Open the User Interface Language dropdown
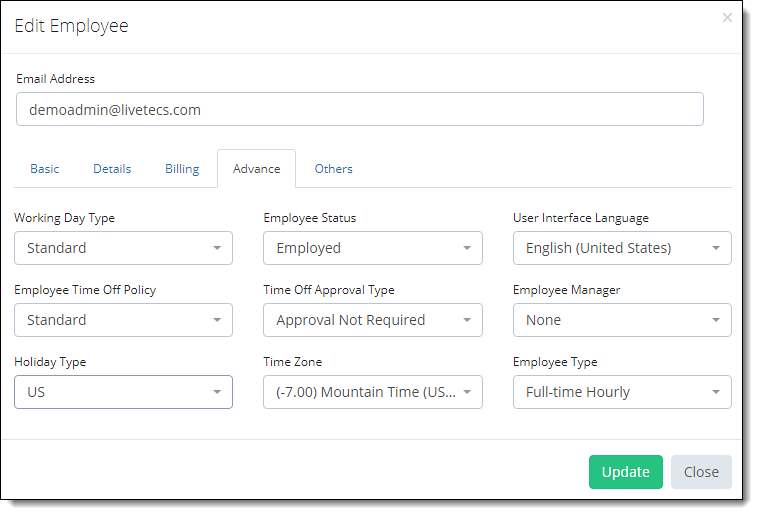The width and height of the screenshot is (758, 515). (x=622, y=248)
